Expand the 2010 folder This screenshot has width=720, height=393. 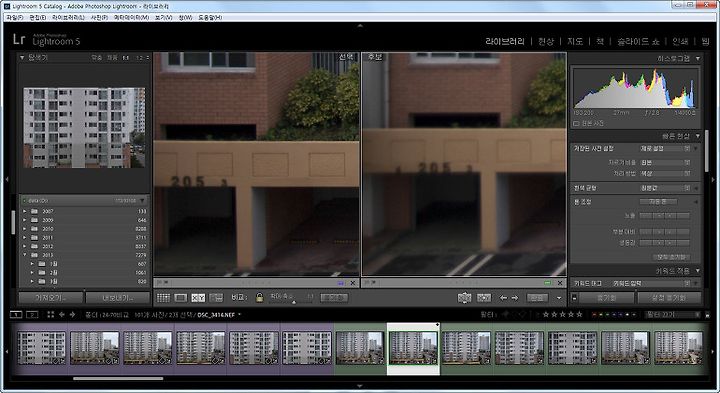(25, 229)
